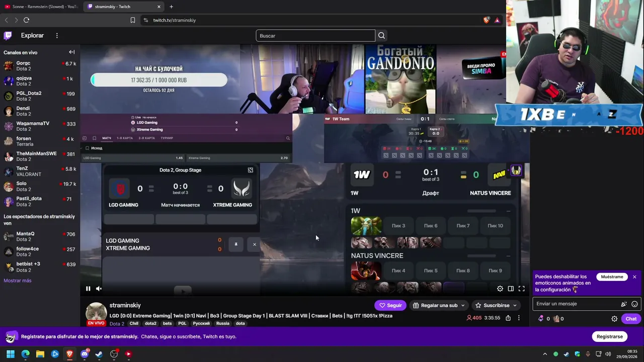Image resolution: width=644 pixels, height=362 pixels.
Task: Click the Explorar link
Action: [x=32, y=36]
